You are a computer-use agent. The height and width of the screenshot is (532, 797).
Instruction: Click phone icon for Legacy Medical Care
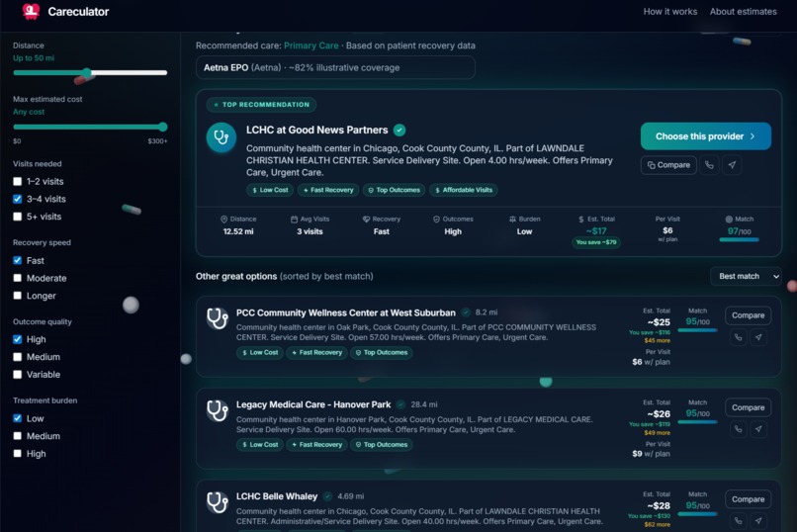pyautogui.click(x=738, y=429)
